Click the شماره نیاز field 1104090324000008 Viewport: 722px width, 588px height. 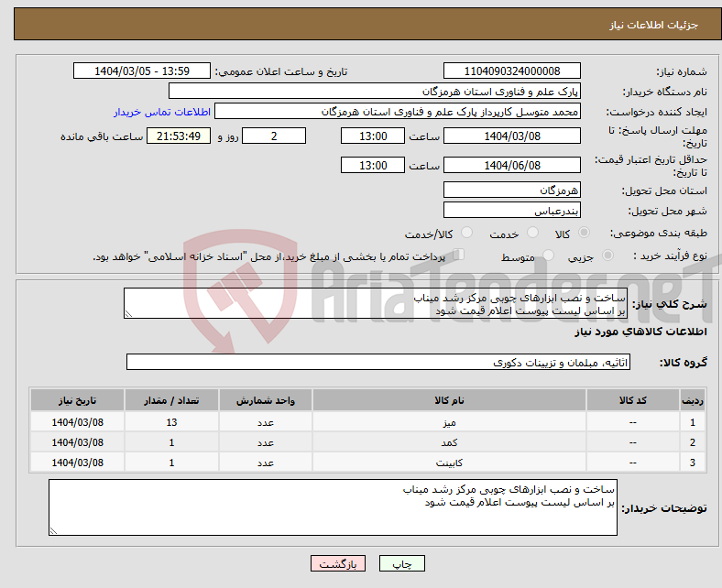pyautogui.click(x=511, y=71)
